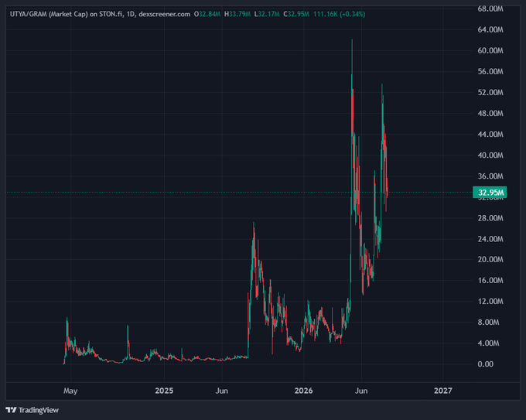This screenshot has height=420, width=526.
Task: Click the 0.00 price axis label
Action: 486,364
